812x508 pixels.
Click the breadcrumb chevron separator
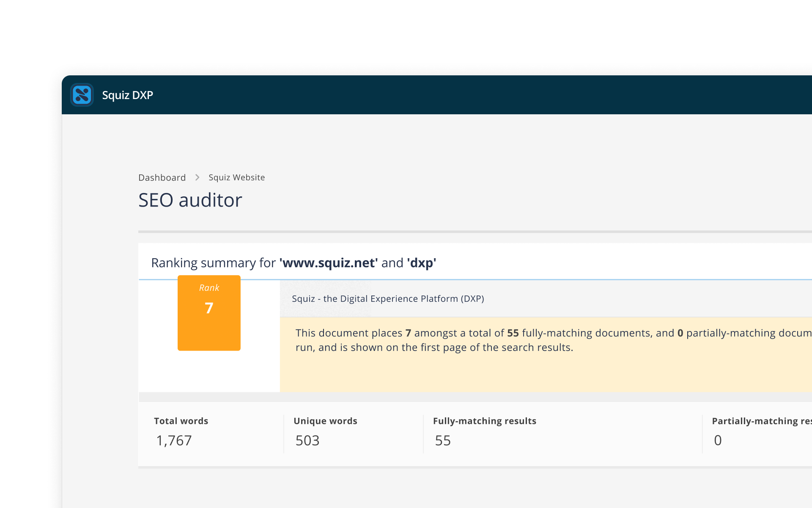[197, 177]
